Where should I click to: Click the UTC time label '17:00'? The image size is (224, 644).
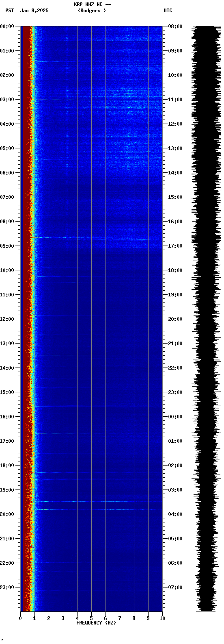coord(175,246)
